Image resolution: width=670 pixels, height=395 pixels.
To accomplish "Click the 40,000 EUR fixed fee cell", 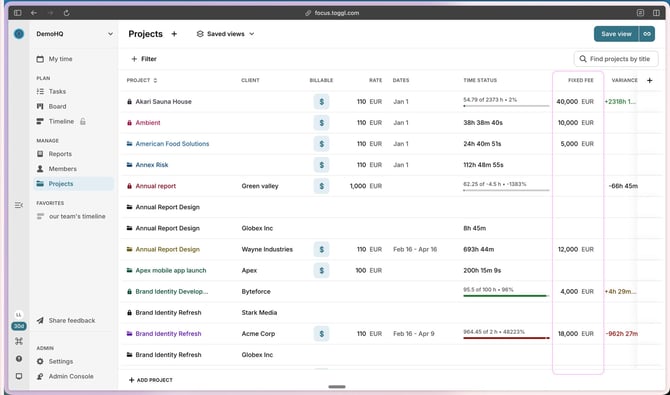I will tap(575, 102).
